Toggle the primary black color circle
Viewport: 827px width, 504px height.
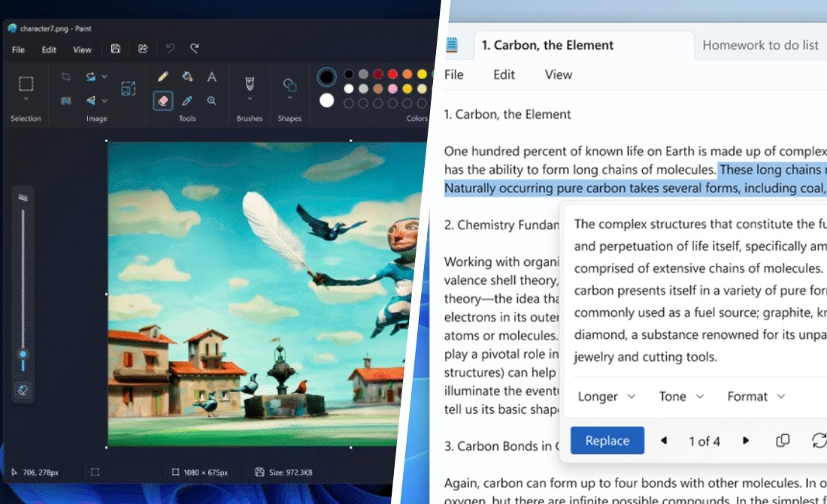[326, 77]
